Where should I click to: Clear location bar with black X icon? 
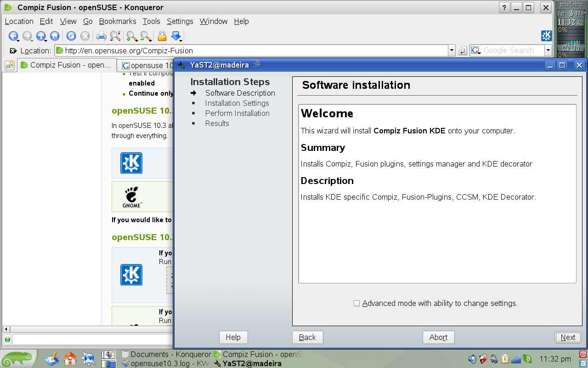click(x=13, y=51)
